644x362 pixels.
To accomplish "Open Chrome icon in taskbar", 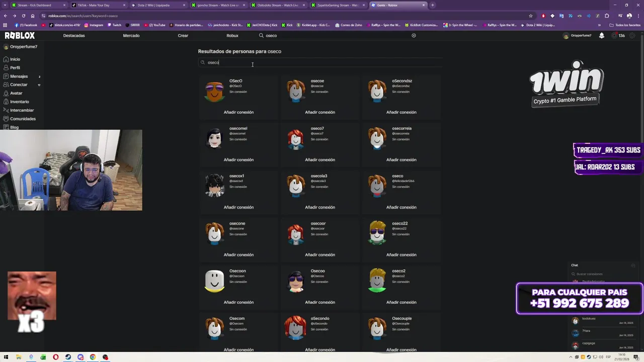I will (93, 357).
